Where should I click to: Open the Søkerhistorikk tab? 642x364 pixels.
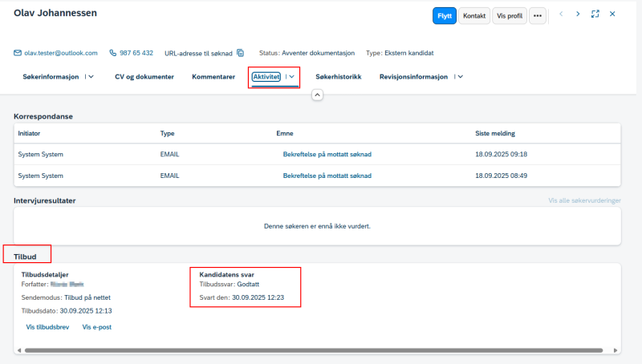[338, 77]
